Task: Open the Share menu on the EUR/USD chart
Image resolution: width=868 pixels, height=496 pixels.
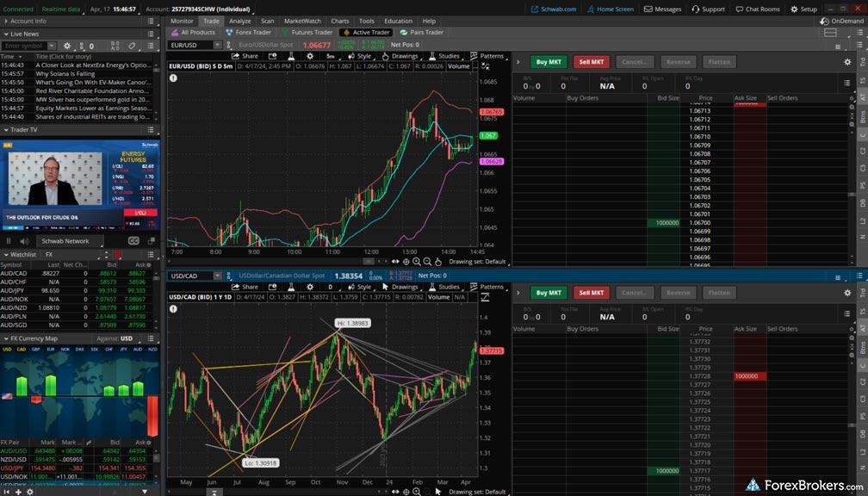Action: [245, 56]
